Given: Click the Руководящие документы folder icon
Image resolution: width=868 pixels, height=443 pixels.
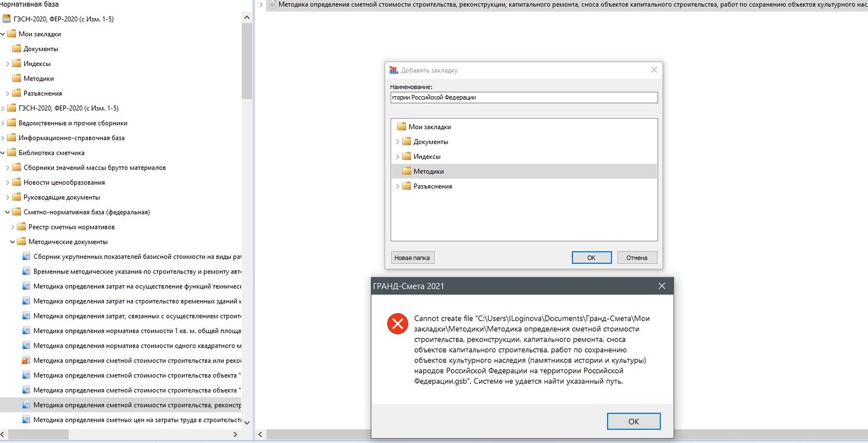Looking at the screenshot, I should point(16,197).
